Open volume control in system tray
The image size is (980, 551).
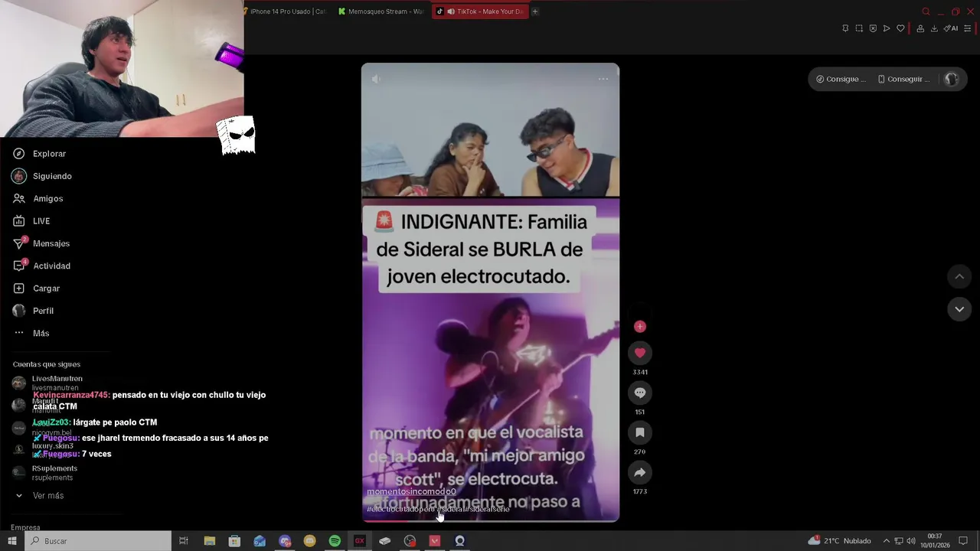tap(911, 541)
